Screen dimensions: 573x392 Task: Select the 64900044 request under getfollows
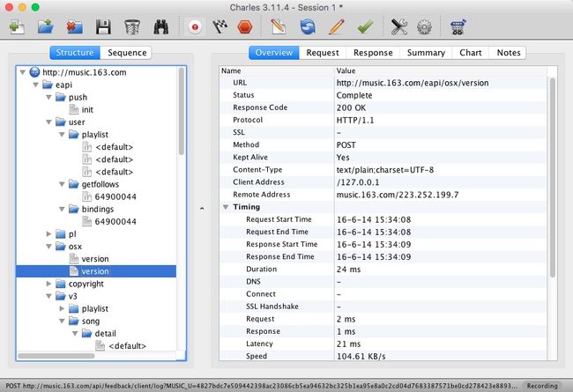115,196
